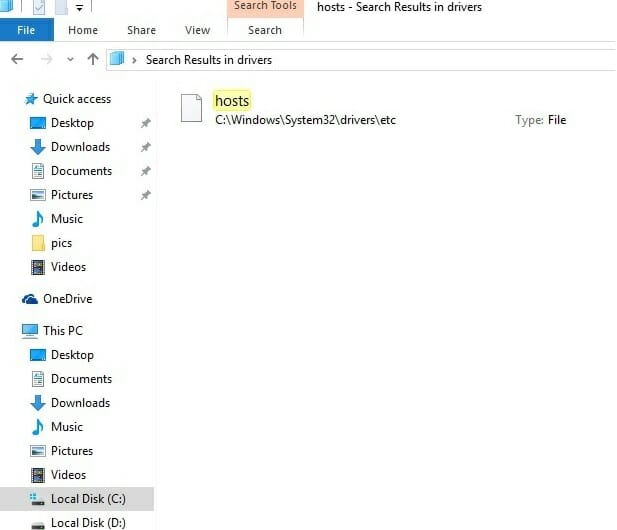
Task: Open Pictures under This PC
Action: click(72, 451)
